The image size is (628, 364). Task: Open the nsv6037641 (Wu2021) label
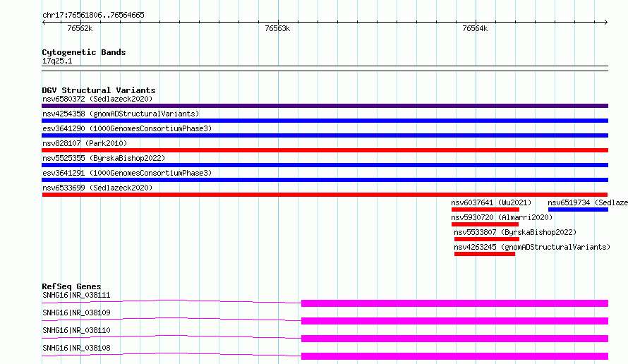(491, 202)
